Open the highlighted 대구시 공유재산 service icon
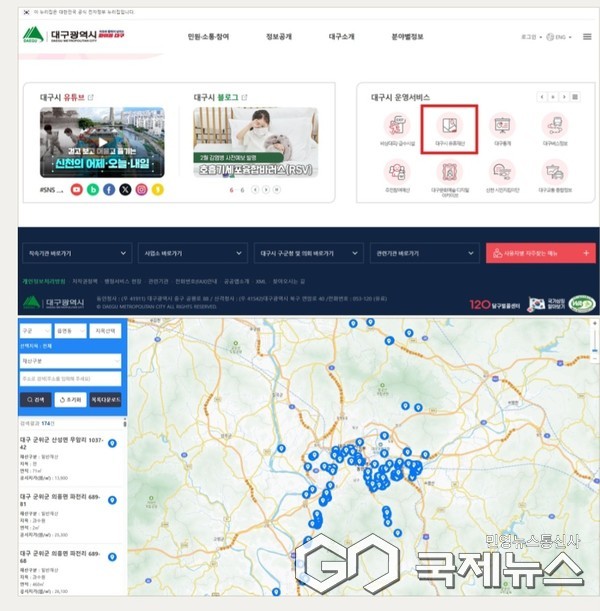The width and height of the screenshot is (600, 611). point(449,127)
